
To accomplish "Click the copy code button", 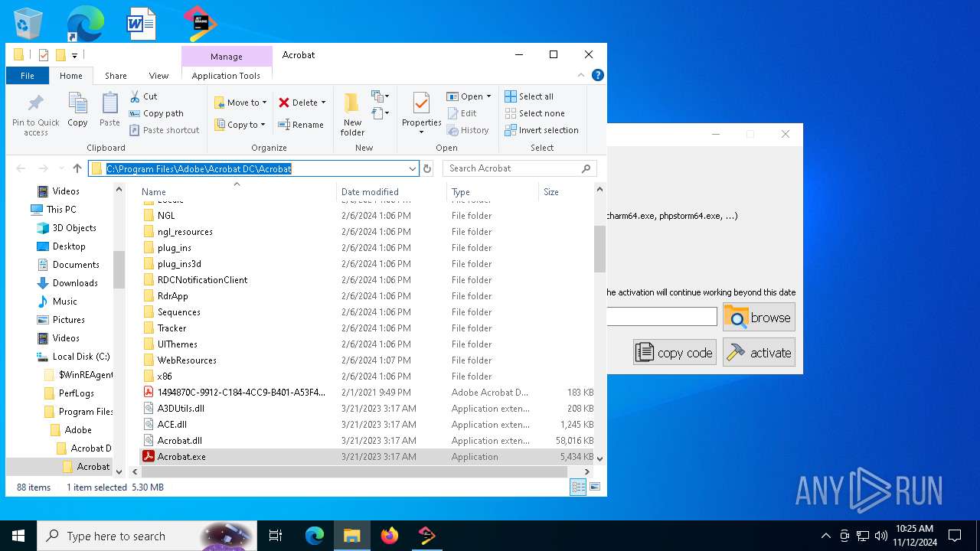I will point(675,352).
